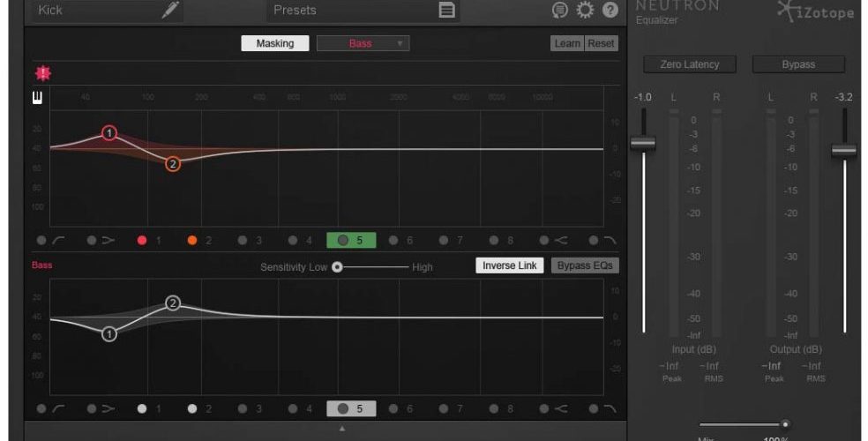Click the red masking alert icon

(x=42, y=73)
